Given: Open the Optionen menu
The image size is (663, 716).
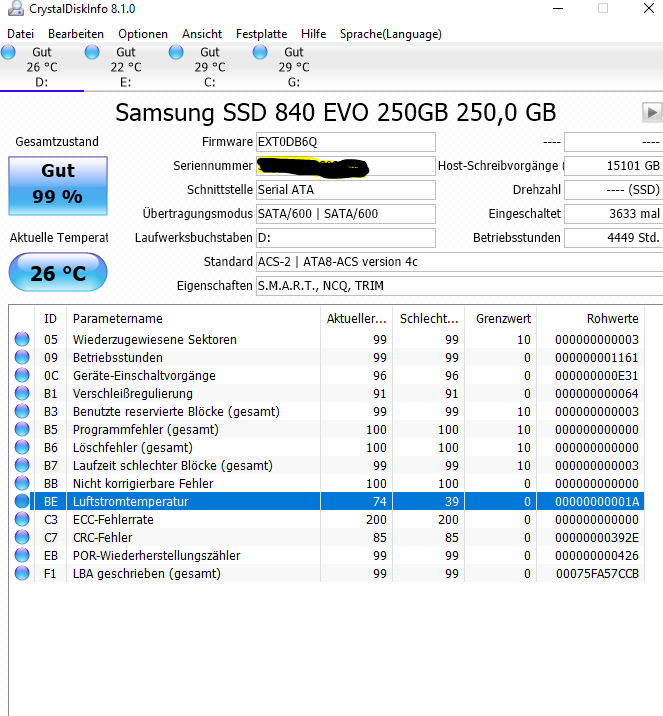Looking at the screenshot, I should 143,34.
